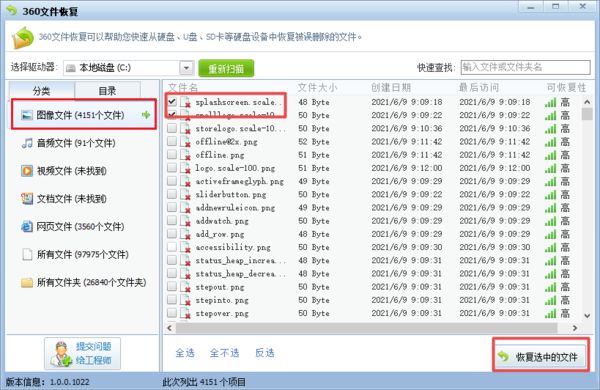Click the audio files music note icon
Viewport: 600px width, 390px height.
coord(27,143)
